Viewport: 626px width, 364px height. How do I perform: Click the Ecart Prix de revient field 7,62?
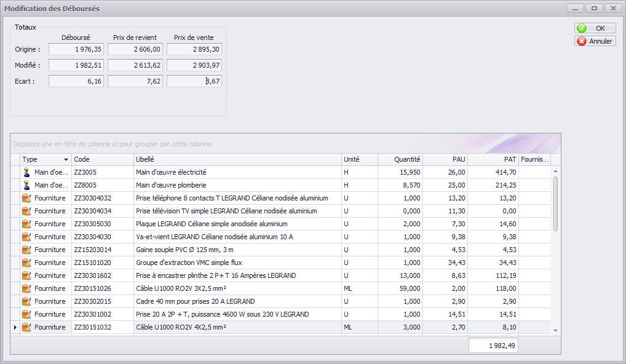click(x=135, y=81)
